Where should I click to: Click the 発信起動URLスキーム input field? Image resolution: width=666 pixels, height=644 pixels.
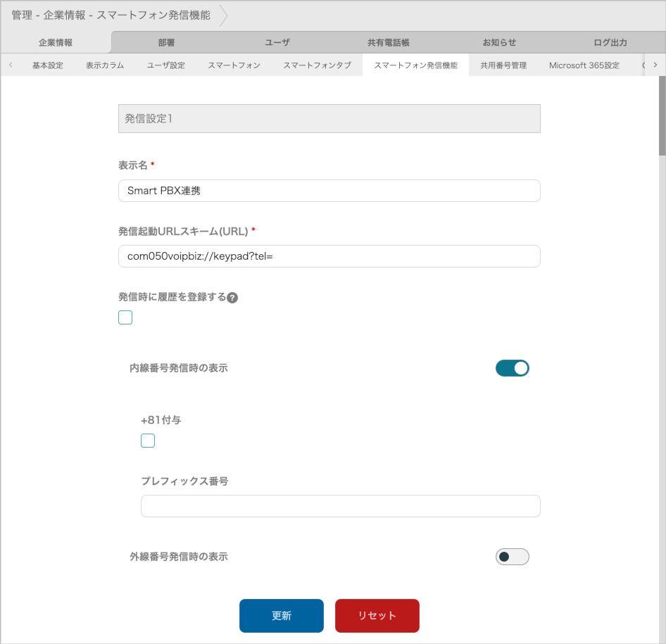(x=329, y=256)
